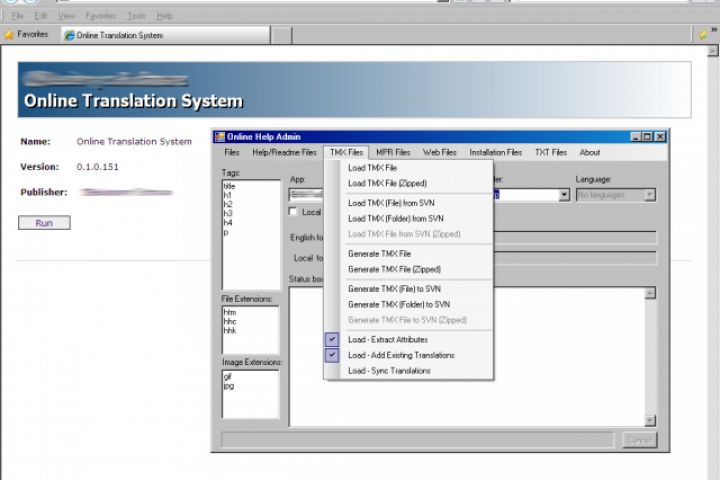The image size is (720, 480).
Task: Open the browser Favorites menu
Action: coord(101,16)
